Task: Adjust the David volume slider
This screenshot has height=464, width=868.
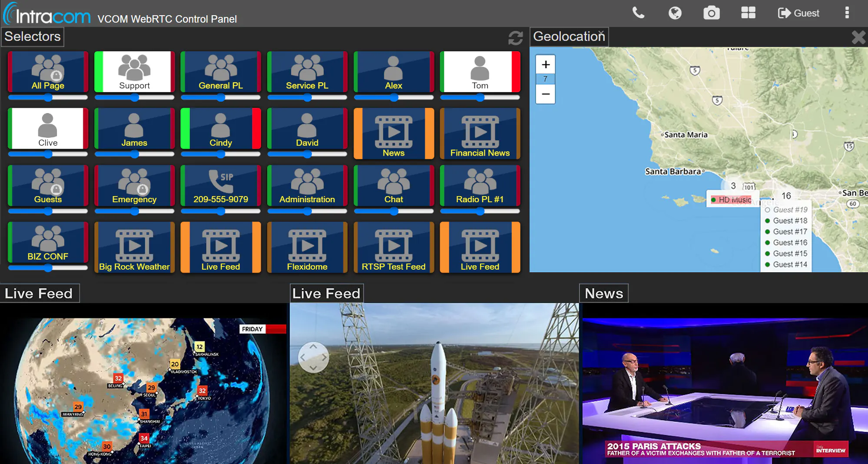Action: [x=307, y=154]
